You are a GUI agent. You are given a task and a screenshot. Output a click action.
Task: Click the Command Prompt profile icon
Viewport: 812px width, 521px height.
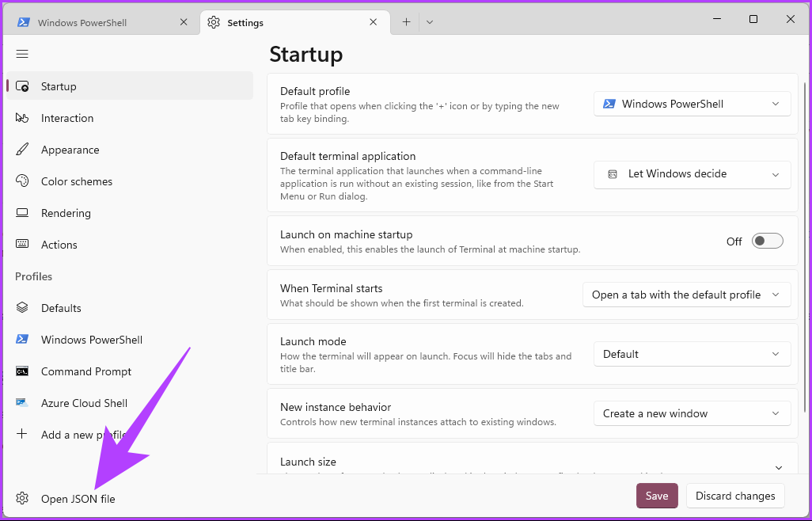(x=21, y=371)
